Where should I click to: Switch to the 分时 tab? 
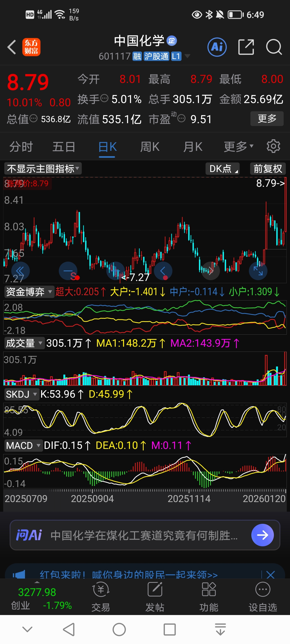pos(21,147)
